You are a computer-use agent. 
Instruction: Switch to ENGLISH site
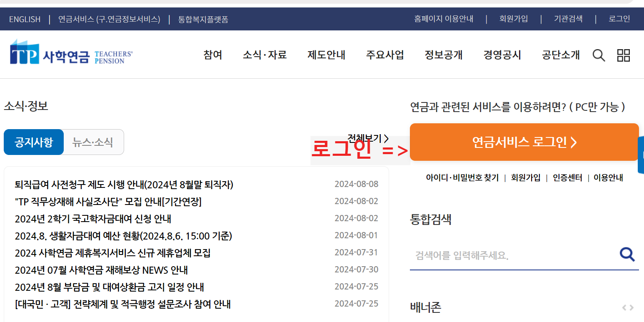click(25, 19)
